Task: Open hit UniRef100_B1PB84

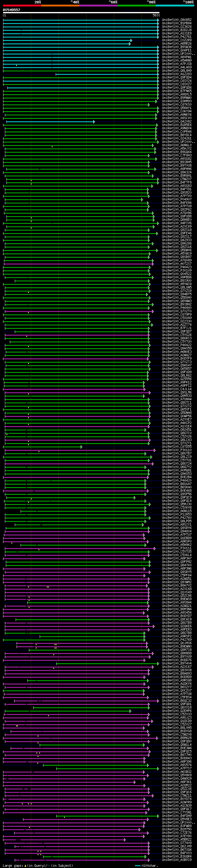Action: pyautogui.click(x=177, y=23)
